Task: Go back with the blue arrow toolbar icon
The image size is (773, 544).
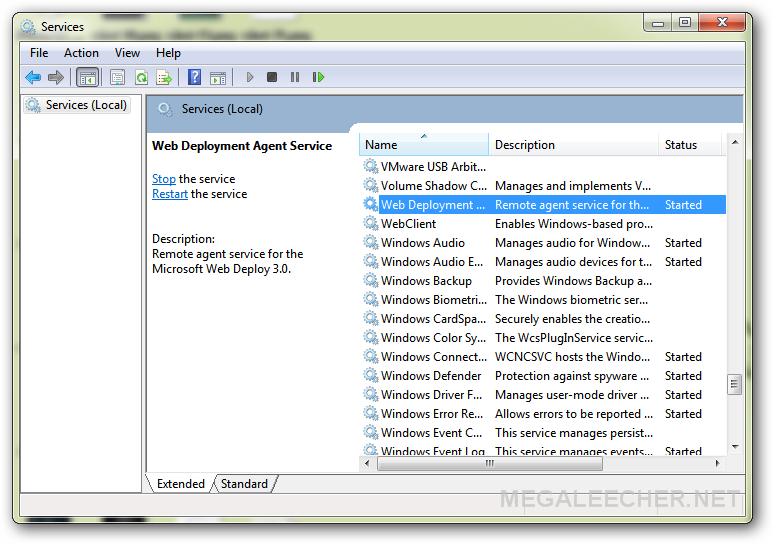Action: (33, 77)
